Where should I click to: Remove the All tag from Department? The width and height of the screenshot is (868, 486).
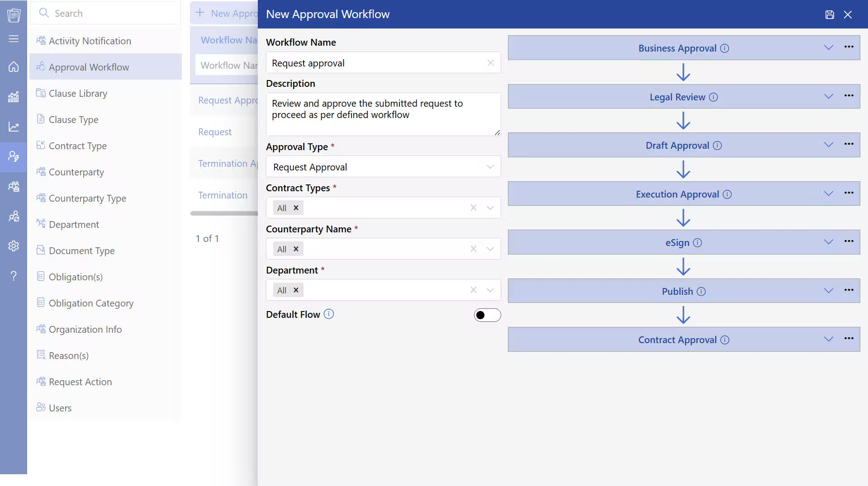point(296,290)
